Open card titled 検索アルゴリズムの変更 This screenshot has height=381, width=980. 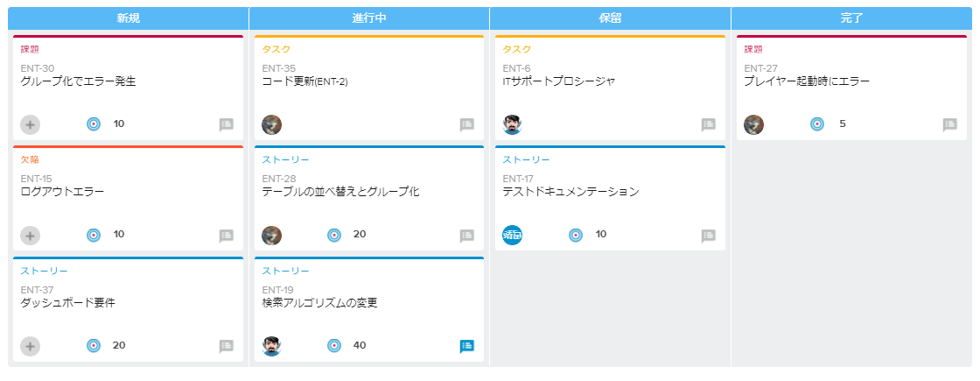pyautogui.click(x=319, y=303)
